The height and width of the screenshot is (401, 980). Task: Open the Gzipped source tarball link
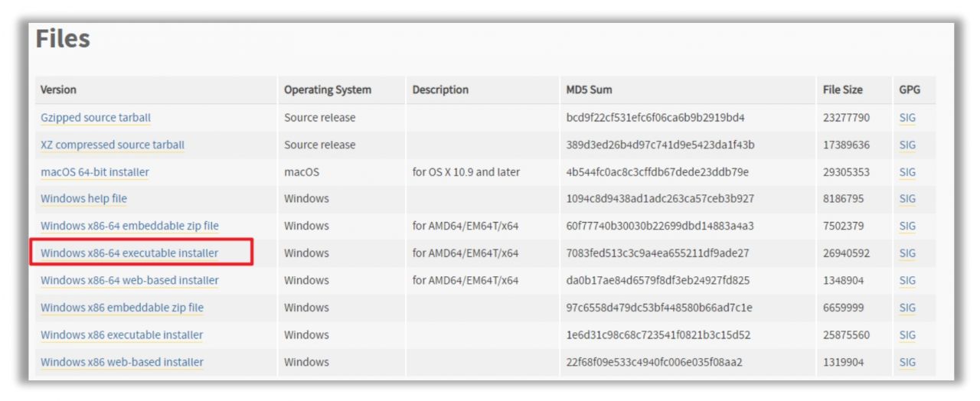point(96,118)
